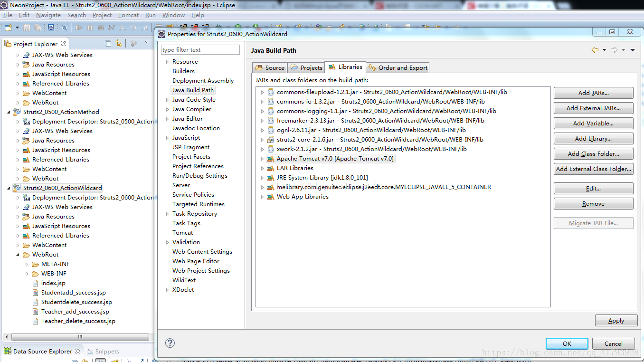Click the Terminate debug icon
Screen dimensions: 644x362
point(101,28)
